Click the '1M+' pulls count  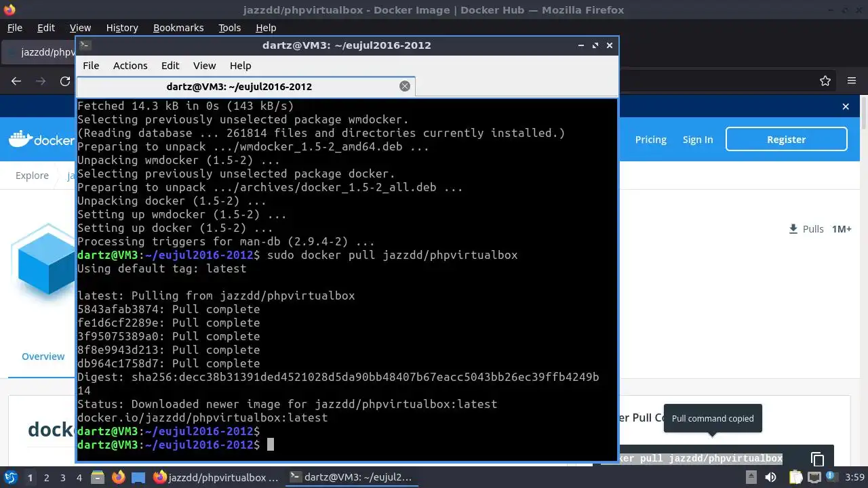(842, 229)
